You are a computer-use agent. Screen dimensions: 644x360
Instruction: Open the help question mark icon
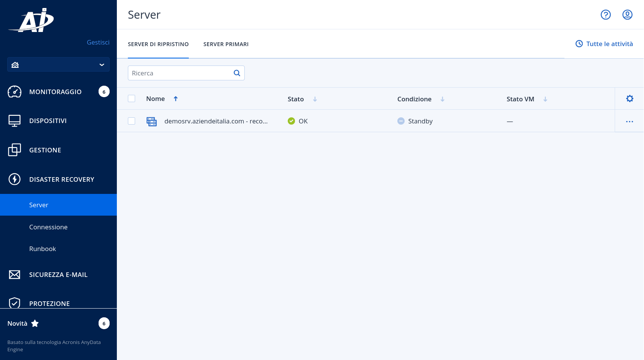click(x=606, y=14)
